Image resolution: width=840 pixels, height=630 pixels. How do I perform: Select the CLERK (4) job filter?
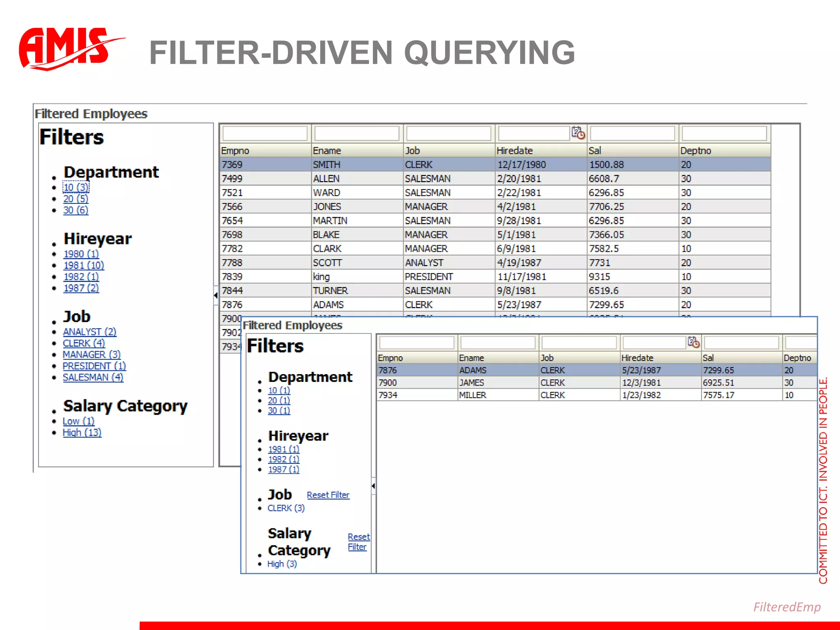pyautogui.click(x=84, y=343)
